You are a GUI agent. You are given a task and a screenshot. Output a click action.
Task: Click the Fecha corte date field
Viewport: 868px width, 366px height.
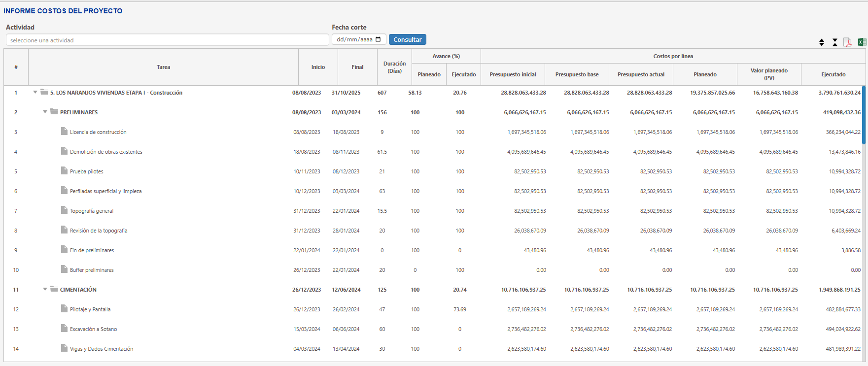(359, 39)
